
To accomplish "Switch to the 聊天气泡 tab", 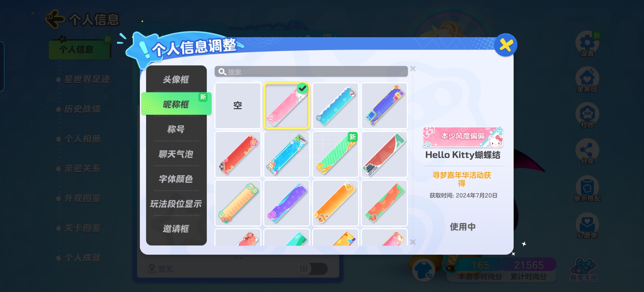I will 176,154.
